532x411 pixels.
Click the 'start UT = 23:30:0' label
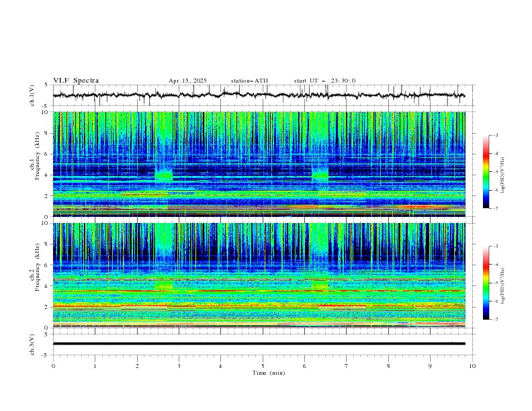324,81
